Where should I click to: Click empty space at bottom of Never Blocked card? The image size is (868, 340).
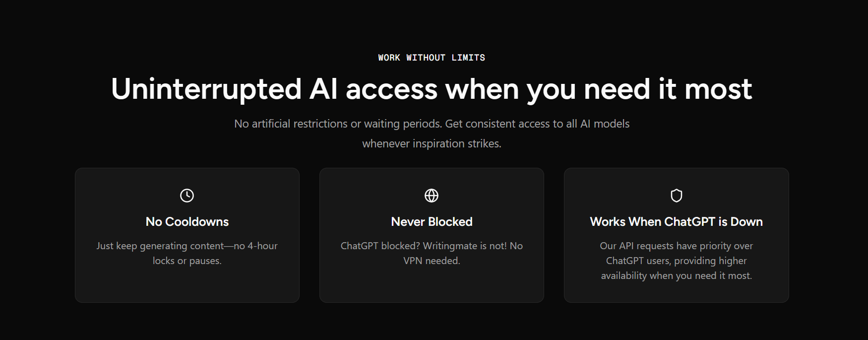(432, 287)
